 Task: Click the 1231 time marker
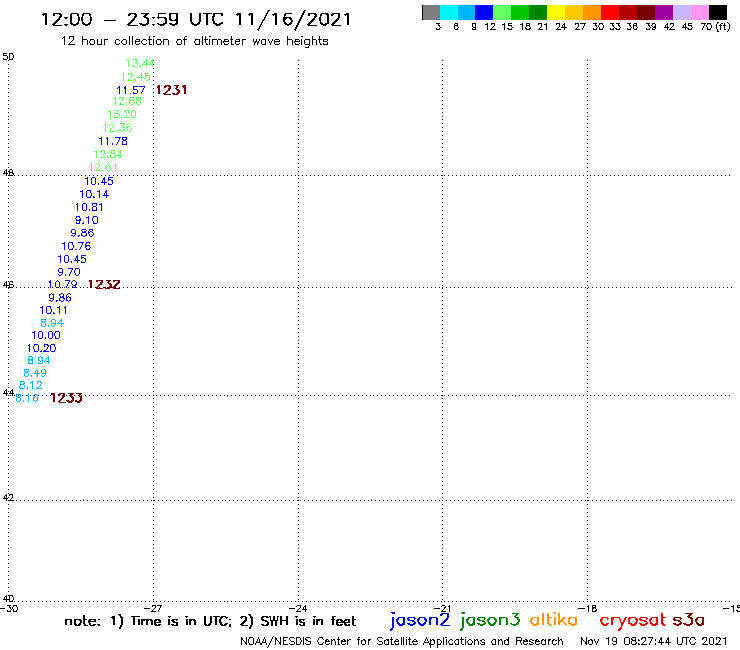point(171,90)
